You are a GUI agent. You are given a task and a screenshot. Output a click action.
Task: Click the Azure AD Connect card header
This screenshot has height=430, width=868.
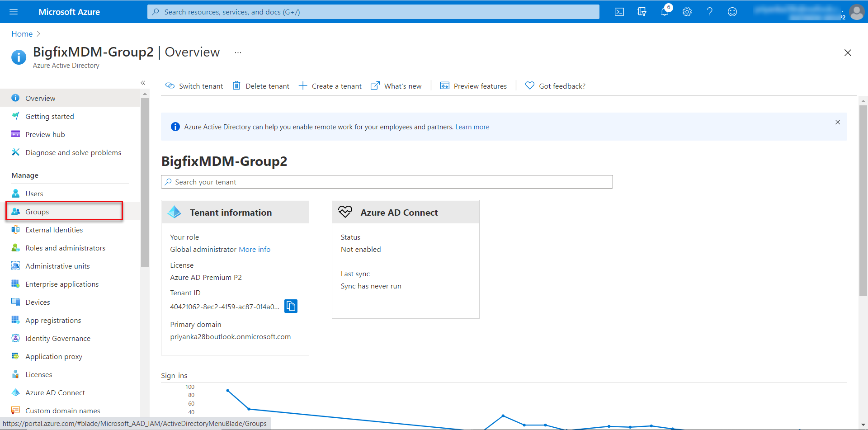[x=406, y=212]
